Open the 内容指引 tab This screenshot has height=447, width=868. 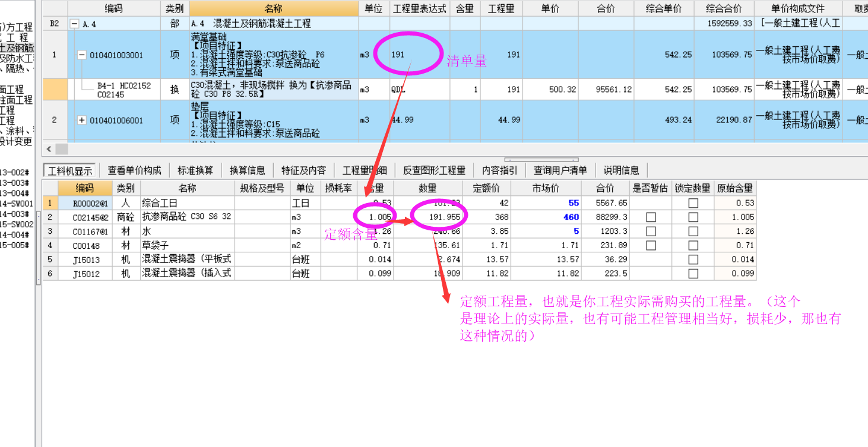pos(499,170)
